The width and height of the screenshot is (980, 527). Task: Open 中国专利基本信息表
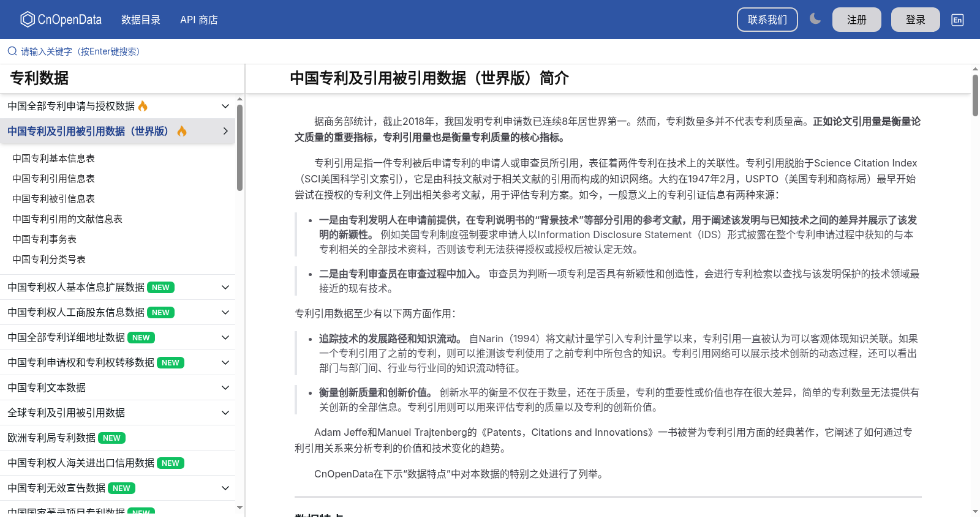[x=54, y=159]
